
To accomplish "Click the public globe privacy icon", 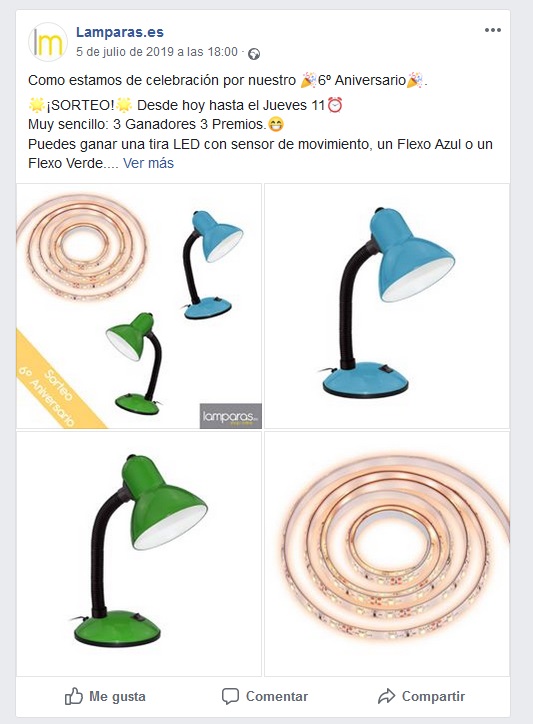I will click(254, 54).
